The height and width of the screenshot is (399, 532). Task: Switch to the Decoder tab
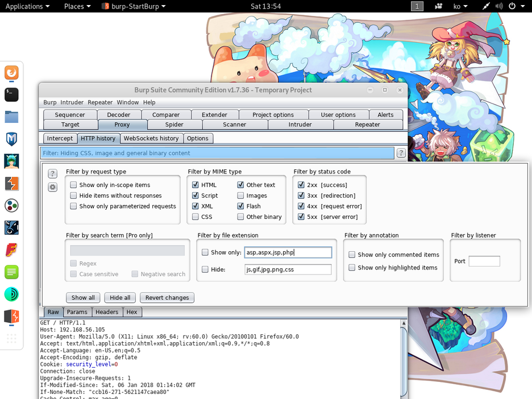119,115
